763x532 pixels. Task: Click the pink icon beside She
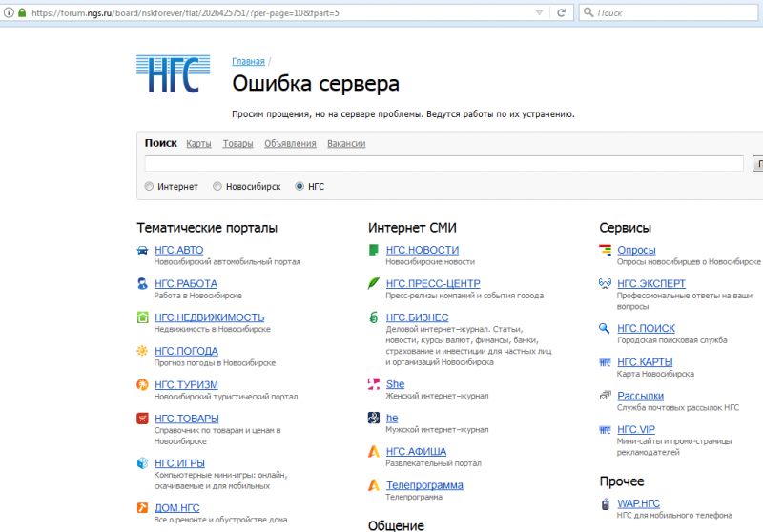point(373,384)
